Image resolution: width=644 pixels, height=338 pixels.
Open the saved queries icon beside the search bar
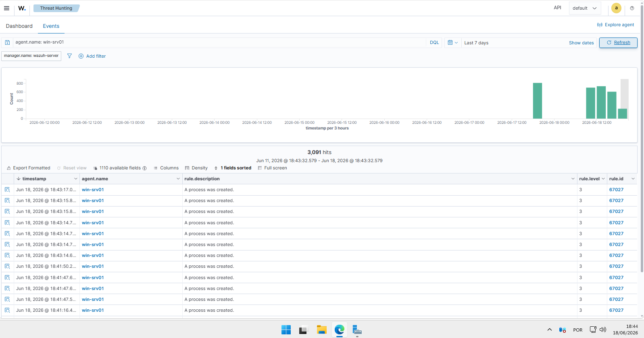coord(7,42)
